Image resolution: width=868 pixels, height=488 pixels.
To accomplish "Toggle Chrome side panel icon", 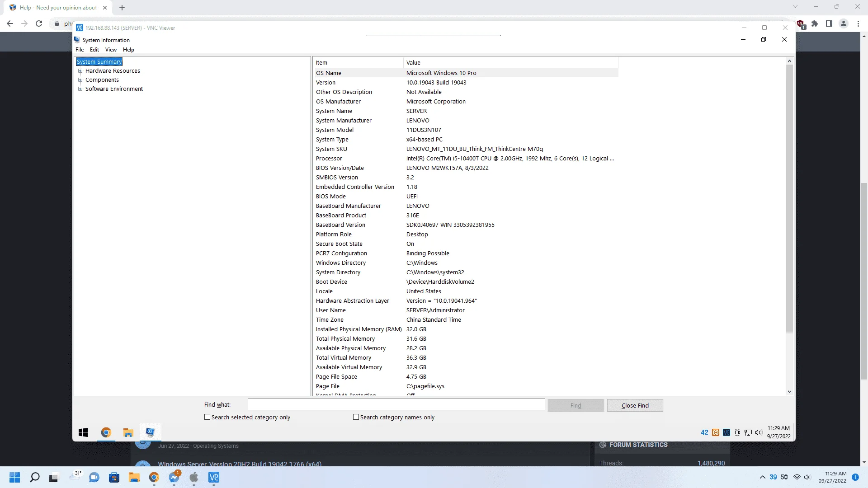I will point(829,23).
